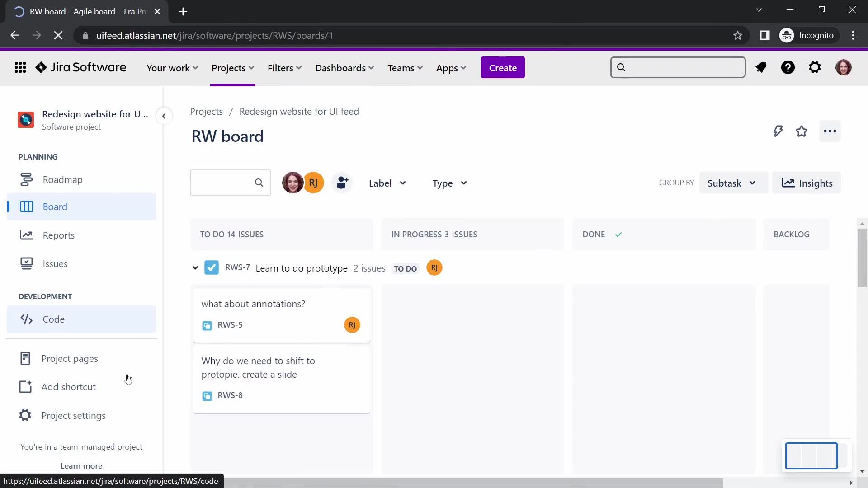The height and width of the screenshot is (488, 868).
Task: Click the Board icon in sidebar
Action: pos(26,206)
